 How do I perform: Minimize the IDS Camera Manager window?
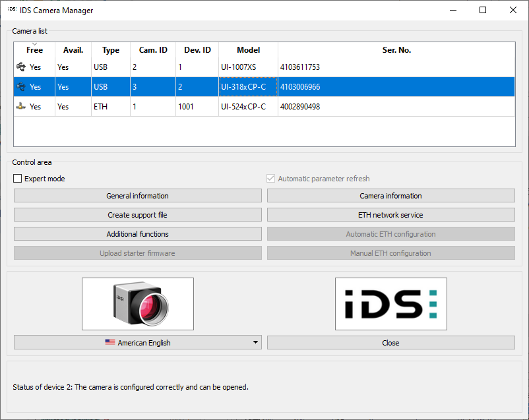[453, 10]
